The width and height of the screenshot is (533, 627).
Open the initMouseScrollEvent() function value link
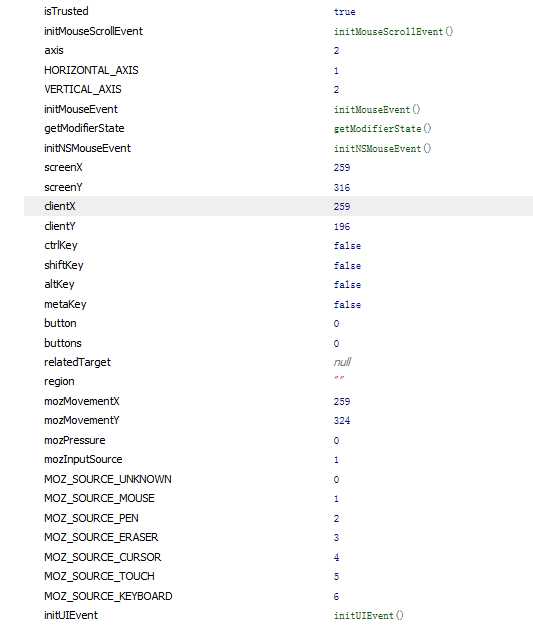pyautogui.click(x=393, y=32)
